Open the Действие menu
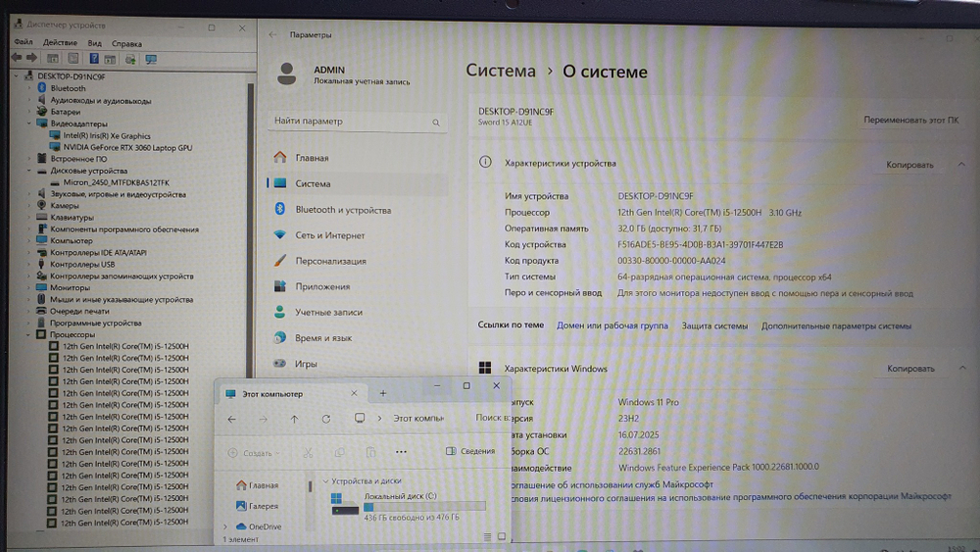This screenshot has height=552, width=980. point(60,43)
